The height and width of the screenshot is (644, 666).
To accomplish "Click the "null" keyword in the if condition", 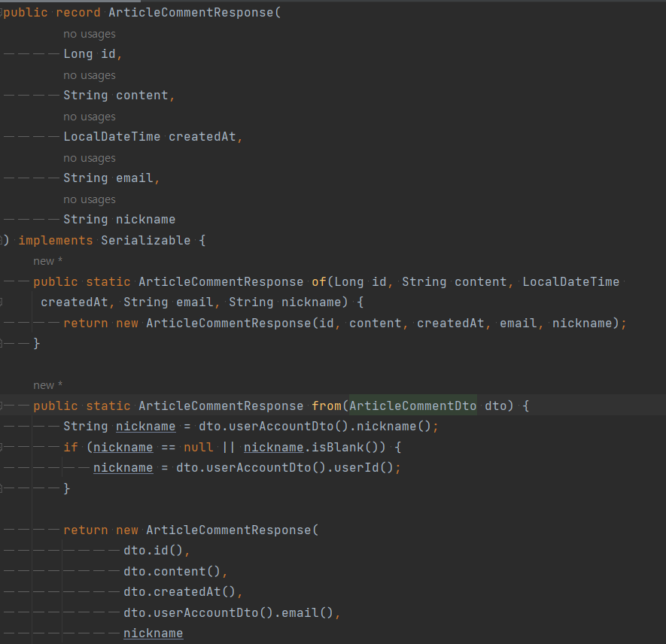I will point(199,447).
